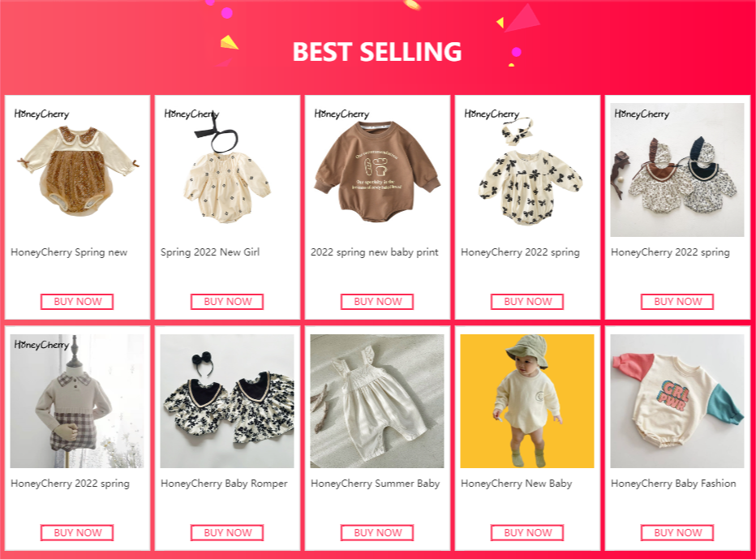756x559 pixels.
Task: Click Buy Now under HoneyCherry Spring new
Action: [77, 302]
